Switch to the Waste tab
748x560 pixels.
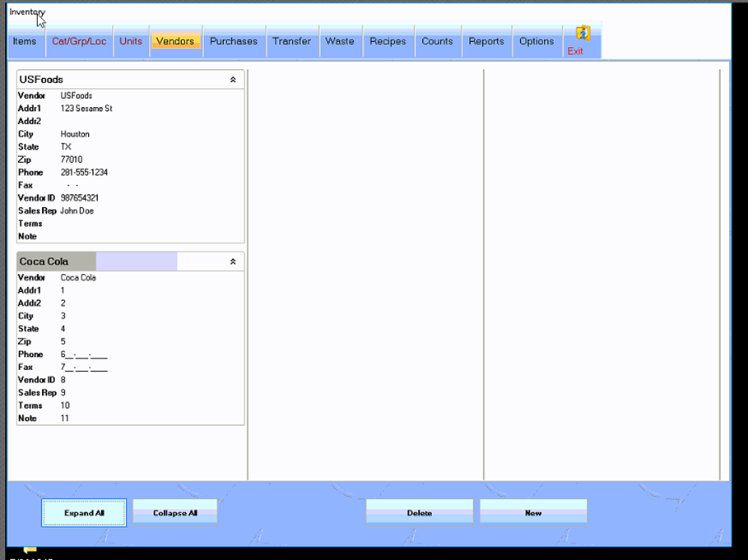tap(340, 41)
